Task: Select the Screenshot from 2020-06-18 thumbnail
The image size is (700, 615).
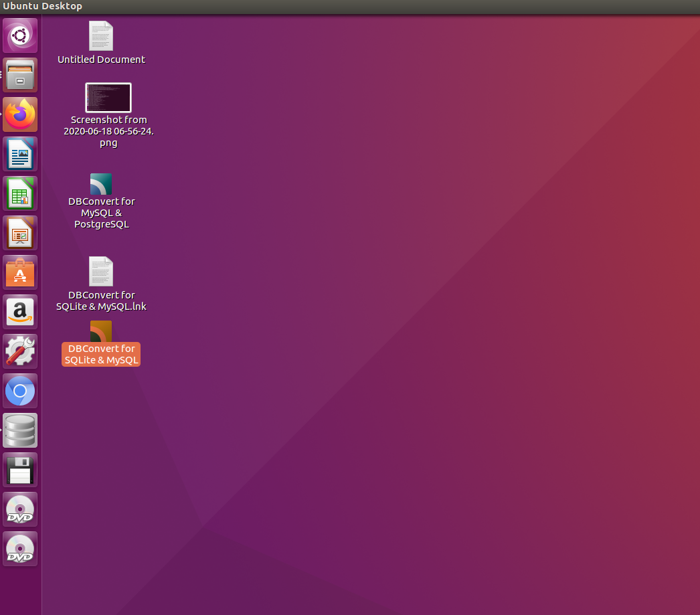Action: tap(108, 98)
